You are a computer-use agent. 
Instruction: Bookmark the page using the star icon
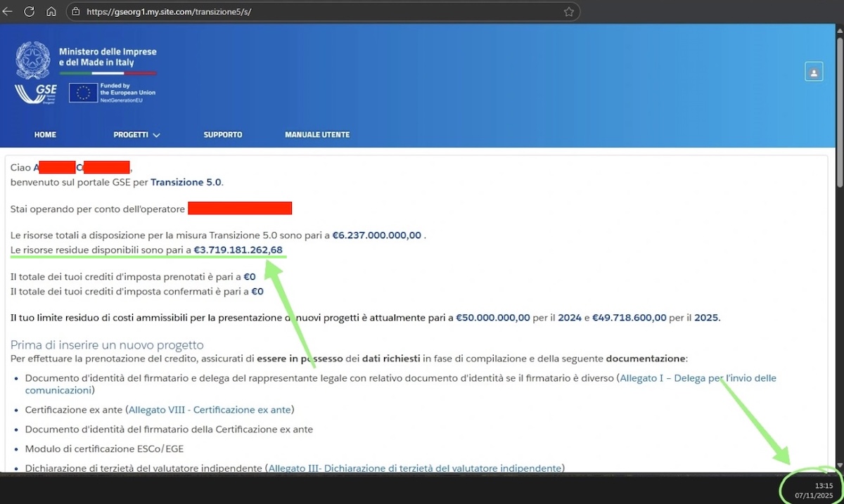click(570, 11)
